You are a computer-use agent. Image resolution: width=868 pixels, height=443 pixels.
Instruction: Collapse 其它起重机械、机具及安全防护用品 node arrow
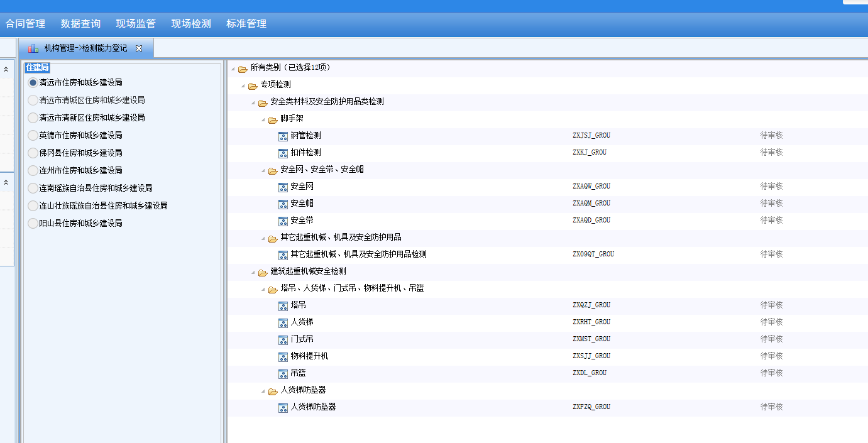click(263, 238)
